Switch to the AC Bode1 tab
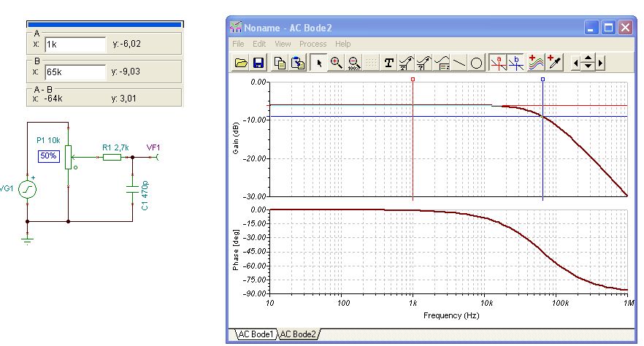 (256, 334)
